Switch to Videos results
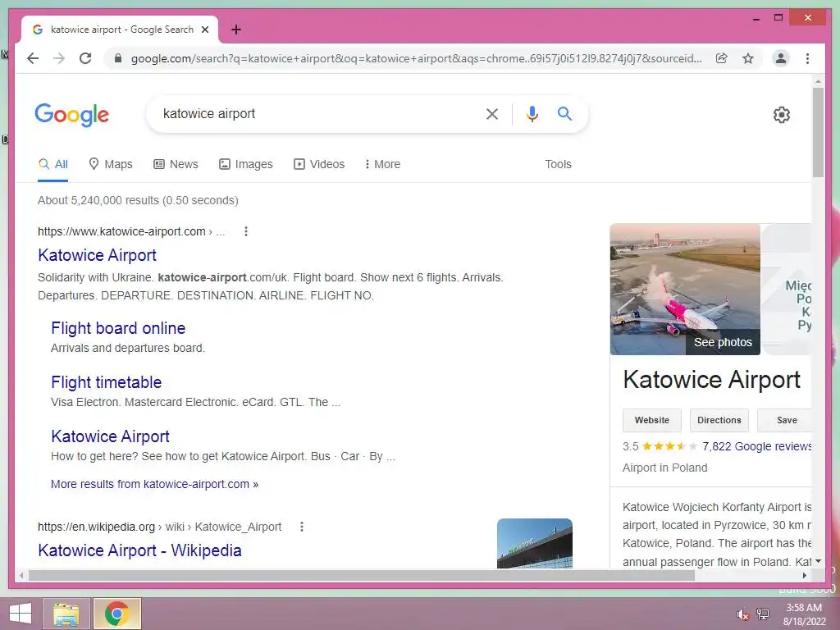This screenshot has height=630, width=840. pos(319,164)
